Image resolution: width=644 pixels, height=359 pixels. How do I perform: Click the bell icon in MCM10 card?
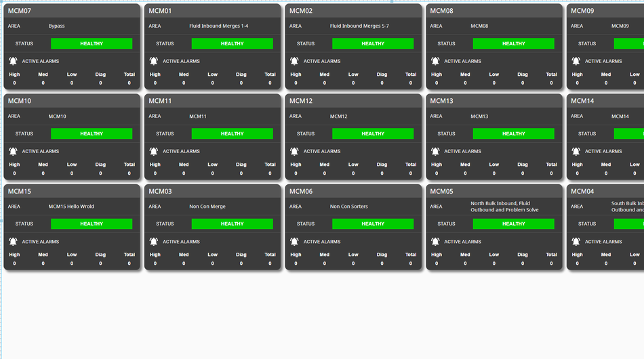coord(13,151)
